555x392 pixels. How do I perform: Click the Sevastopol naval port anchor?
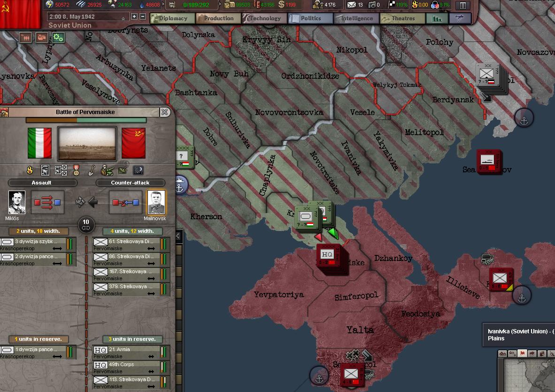tap(319, 376)
